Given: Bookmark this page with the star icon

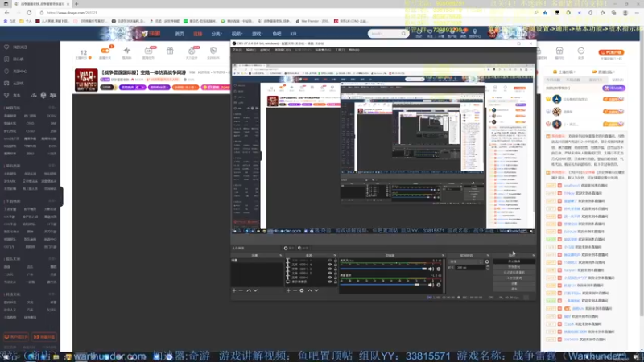Looking at the screenshot, I should point(546,13).
